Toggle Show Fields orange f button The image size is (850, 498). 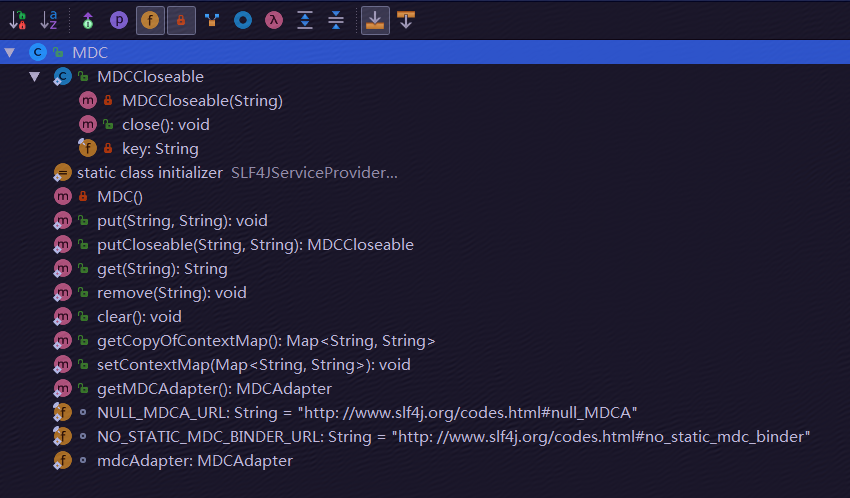pyautogui.click(x=150, y=21)
